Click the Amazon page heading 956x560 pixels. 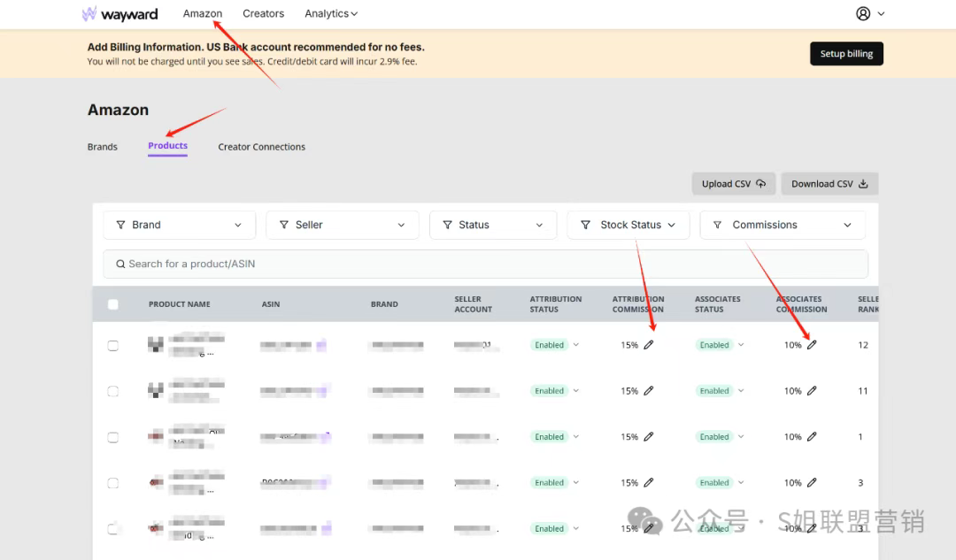pos(119,110)
